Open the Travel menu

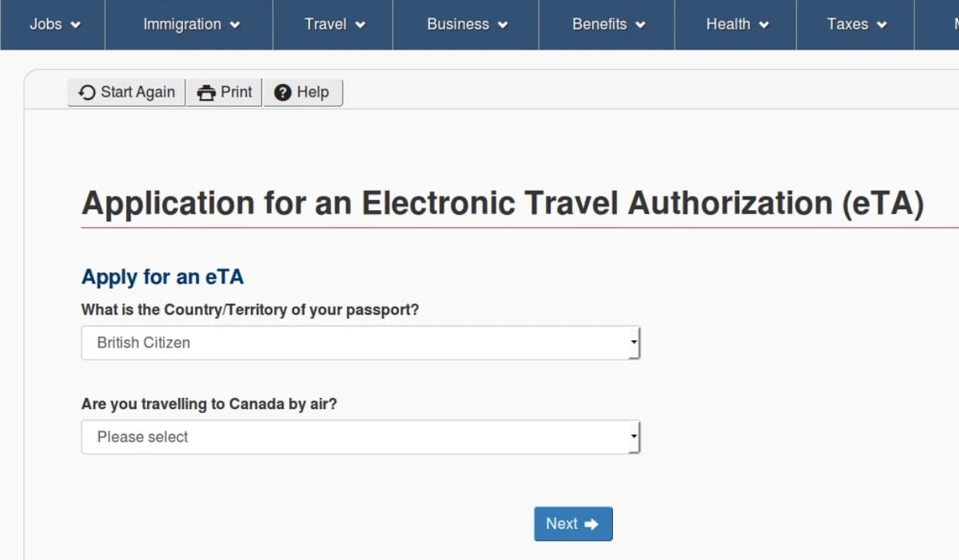(334, 24)
